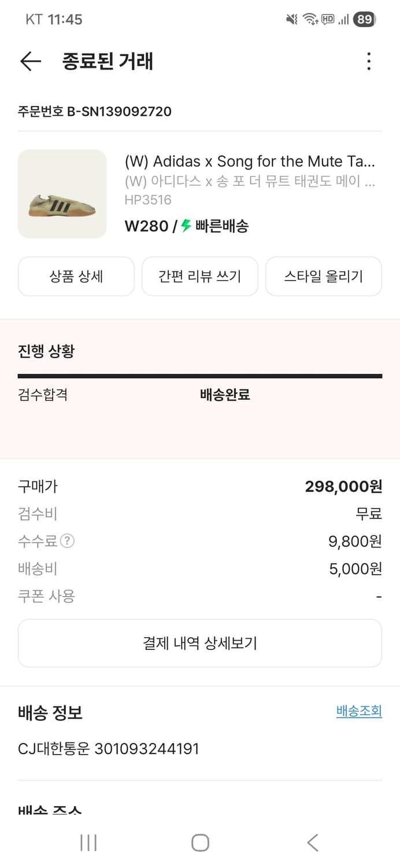Tap the battery indicator showing 89
400x868 pixels.
click(x=364, y=19)
